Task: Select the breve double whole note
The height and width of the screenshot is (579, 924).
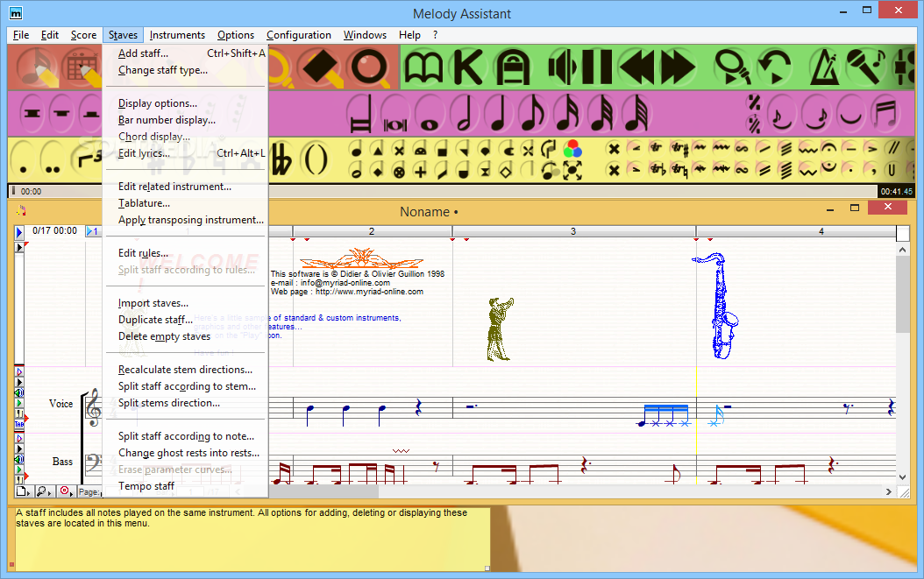Action: pos(395,114)
